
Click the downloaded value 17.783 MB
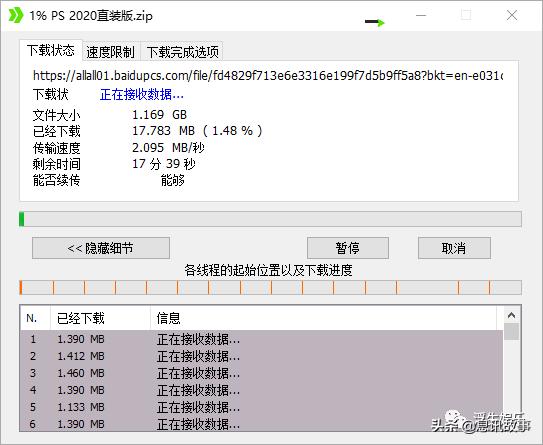[197, 131]
